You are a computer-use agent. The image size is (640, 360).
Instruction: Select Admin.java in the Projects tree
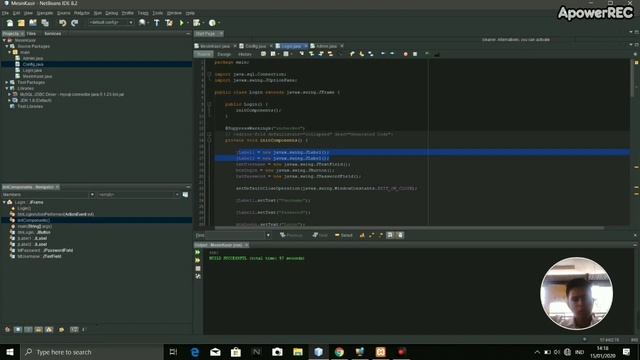pyautogui.click(x=33, y=58)
